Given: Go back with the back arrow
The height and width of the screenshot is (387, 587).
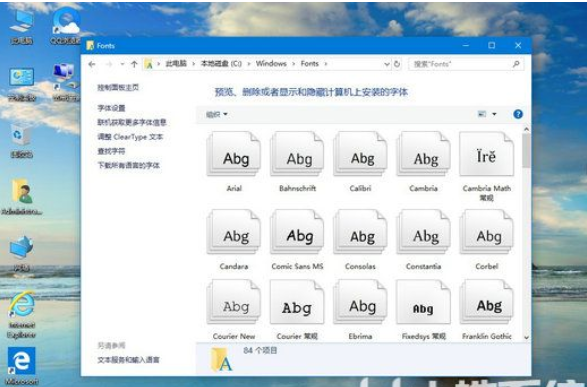Looking at the screenshot, I should pos(92,64).
